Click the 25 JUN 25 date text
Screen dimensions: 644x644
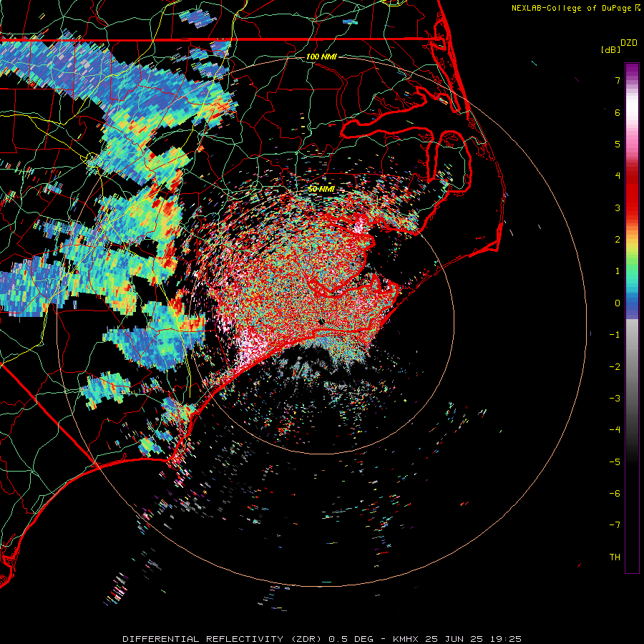[x=454, y=639]
